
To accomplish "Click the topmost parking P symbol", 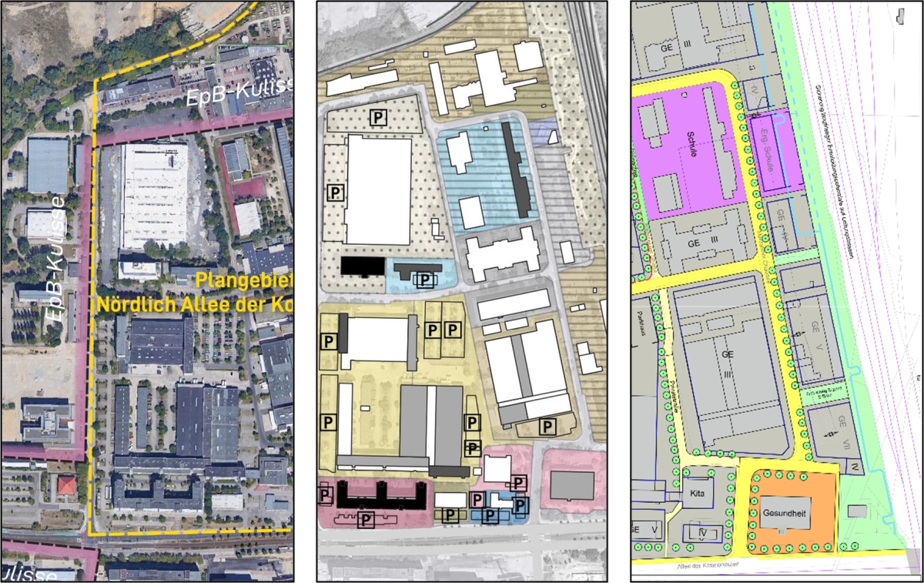I will pyautogui.click(x=378, y=117).
